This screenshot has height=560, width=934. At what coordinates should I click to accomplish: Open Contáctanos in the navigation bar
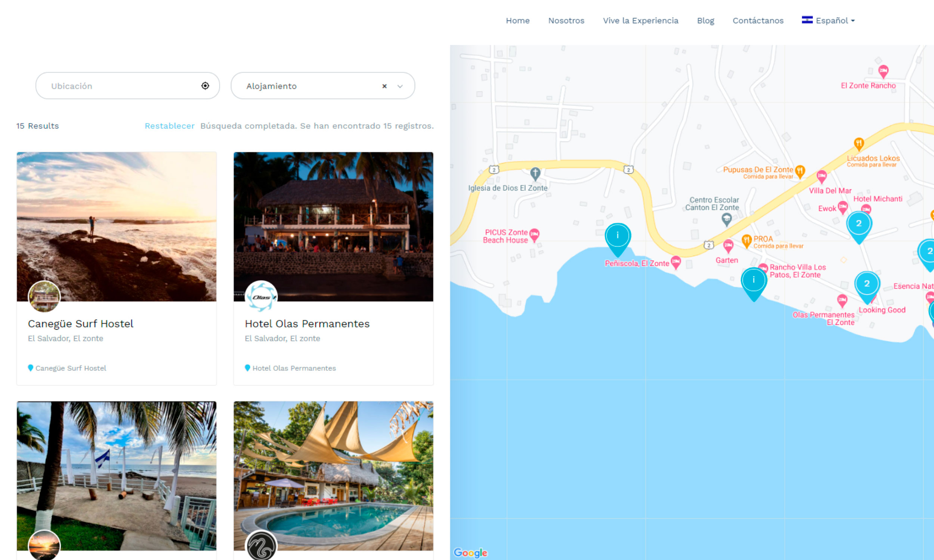[x=758, y=21]
